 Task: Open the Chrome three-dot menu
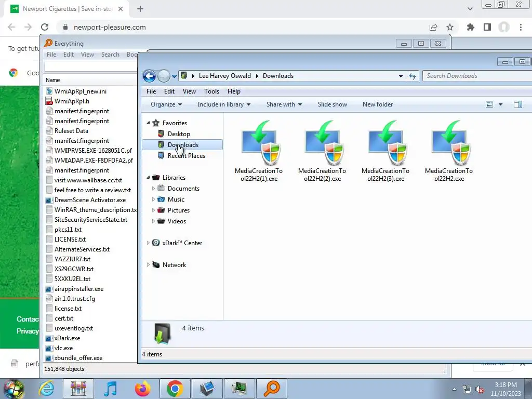[521, 27]
